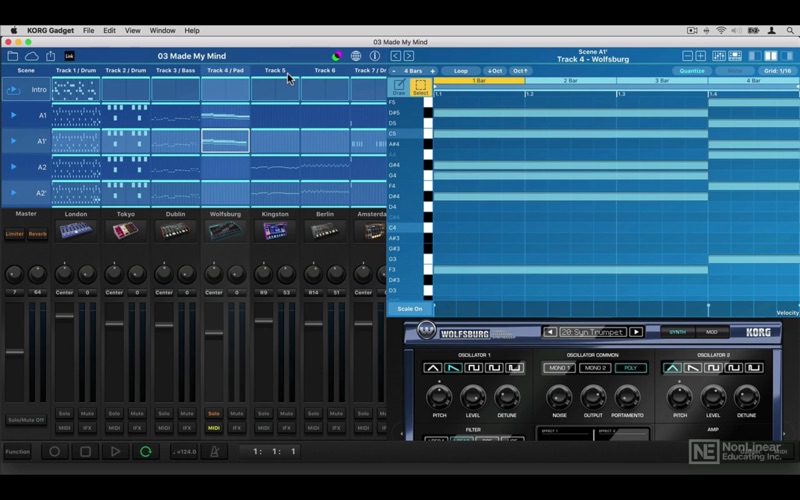Viewport: 800px width, 500px height.
Task: Shift notes down with ↓Oct button
Action: pos(494,71)
